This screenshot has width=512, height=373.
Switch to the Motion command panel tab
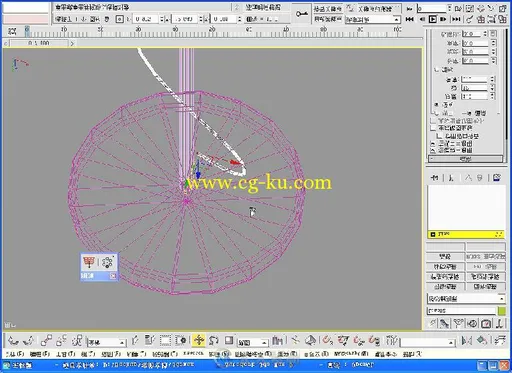pyautogui.click(x=472, y=323)
